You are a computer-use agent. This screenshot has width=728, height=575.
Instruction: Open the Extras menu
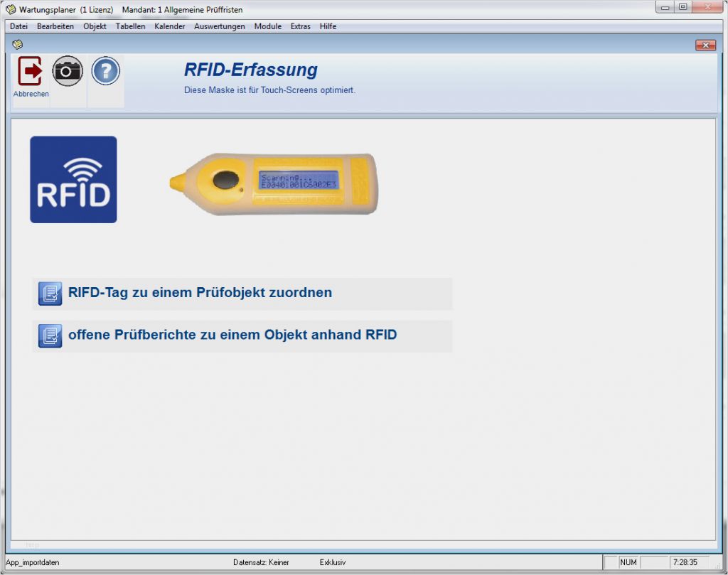pyautogui.click(x=300, y=26)
